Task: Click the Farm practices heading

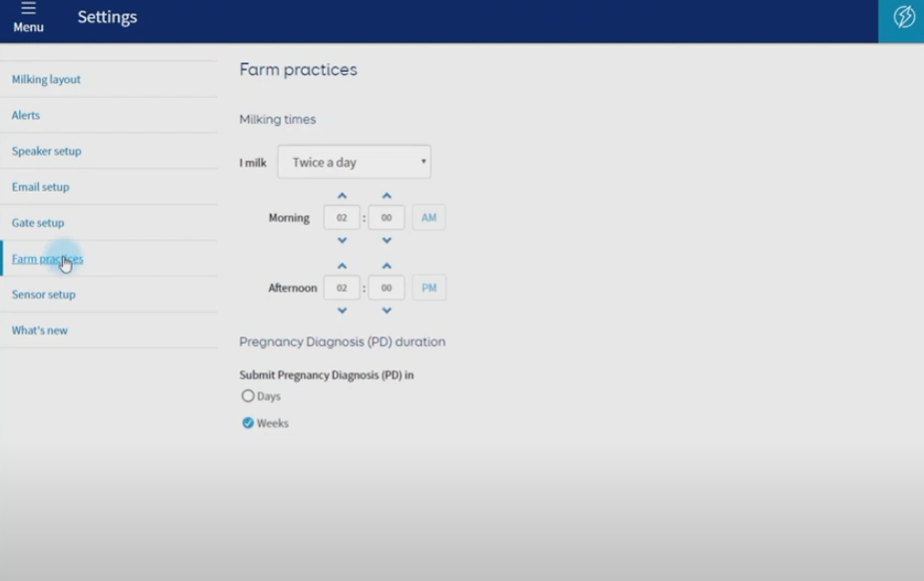Action: pos(298,69)
